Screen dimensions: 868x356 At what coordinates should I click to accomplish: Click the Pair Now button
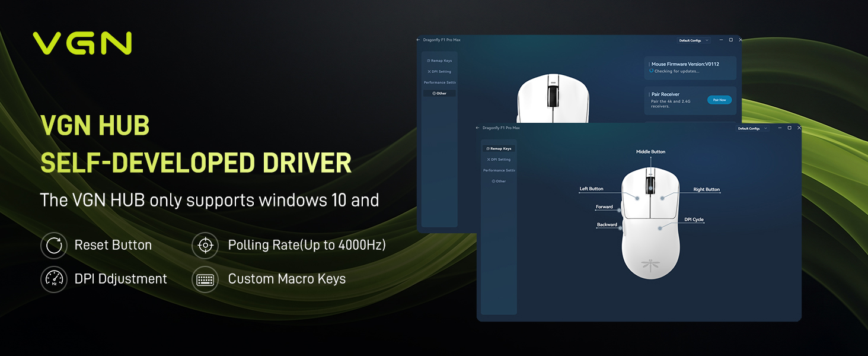pos(719,100)
